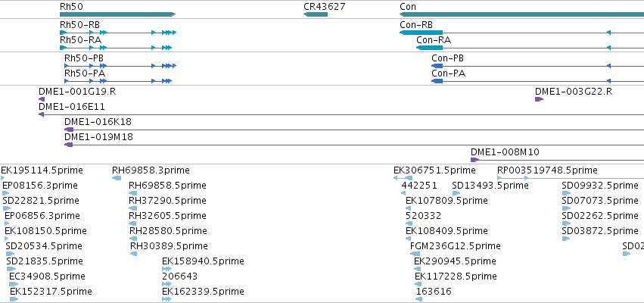Viewport: 644px width, 303px height.
Task: Click the EK195114.5prime EST label
Action: [x=42, y=170]
